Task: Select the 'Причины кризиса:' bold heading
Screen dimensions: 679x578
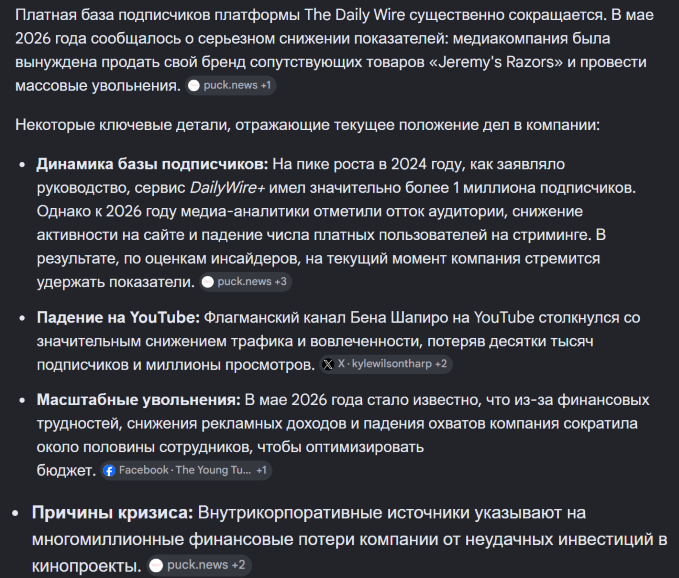Action: point(113,513)
